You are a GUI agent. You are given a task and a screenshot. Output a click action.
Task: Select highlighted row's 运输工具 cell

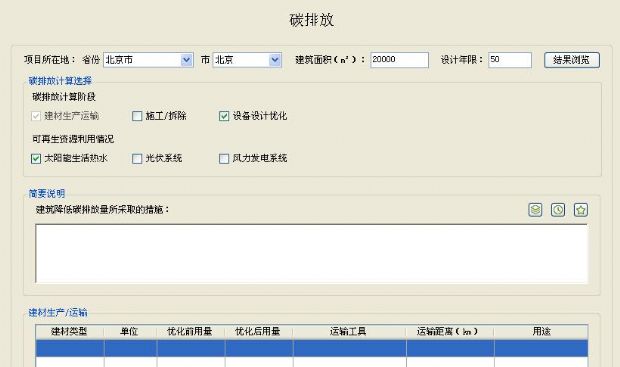(350, 348)
